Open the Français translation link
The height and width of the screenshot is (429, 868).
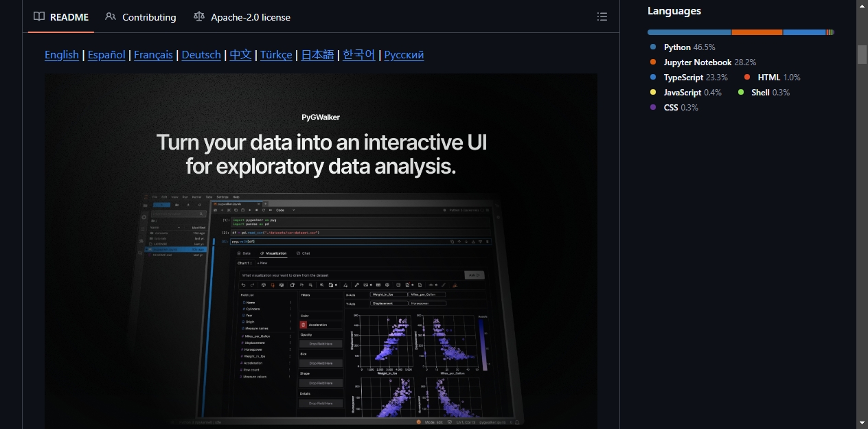[x=153, y=55]
